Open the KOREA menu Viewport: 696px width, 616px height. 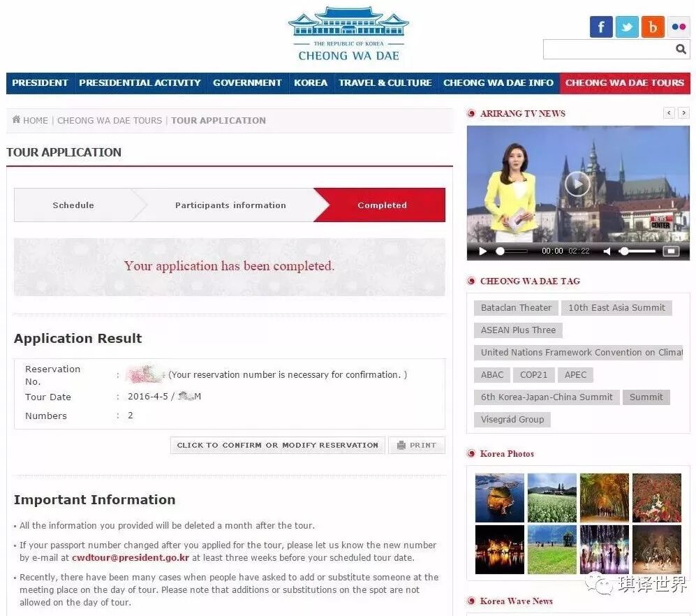click(x=311, y=83)
